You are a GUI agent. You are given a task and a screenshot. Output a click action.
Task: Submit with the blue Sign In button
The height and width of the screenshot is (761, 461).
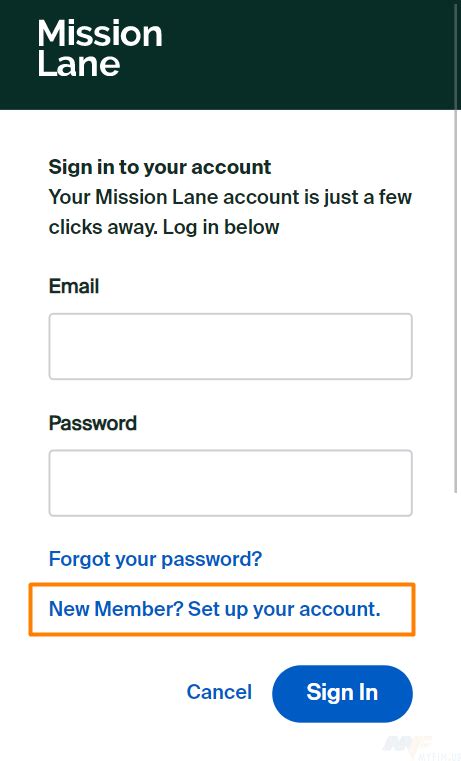(342, 693)
